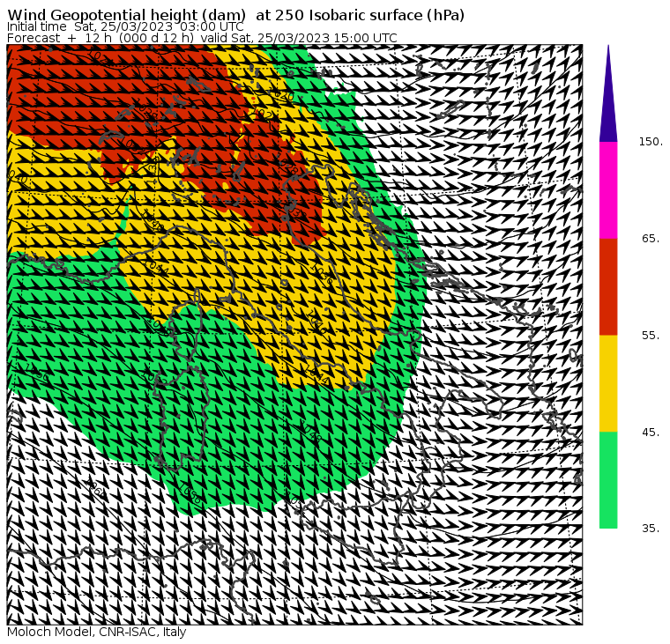Viewport: 670px width, 644px height.
Task: Click the "Initial time Sat, 25/03/2023 03:00 UTC" line
Action: point(125,27)
